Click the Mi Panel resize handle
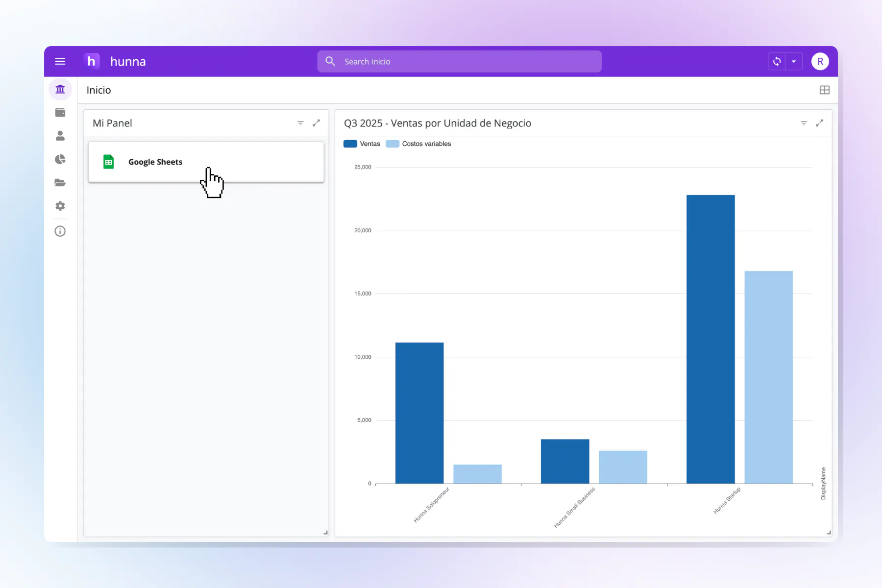The height and width of the screenshot is (588, 882). [325, 533]
